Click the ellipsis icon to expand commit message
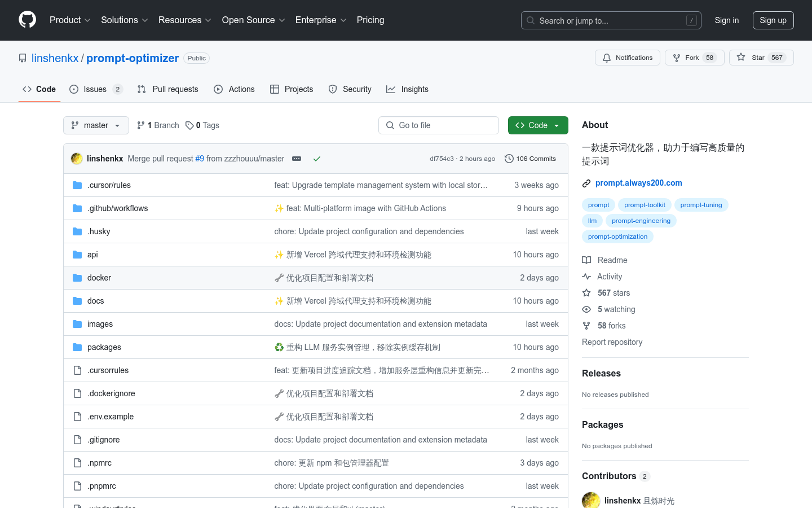 297,159
